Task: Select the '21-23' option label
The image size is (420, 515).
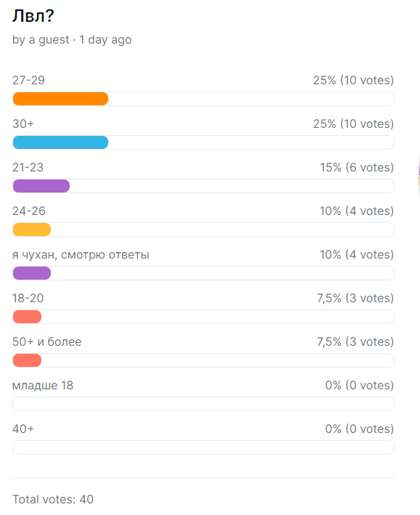Action: tap(28, 168)
